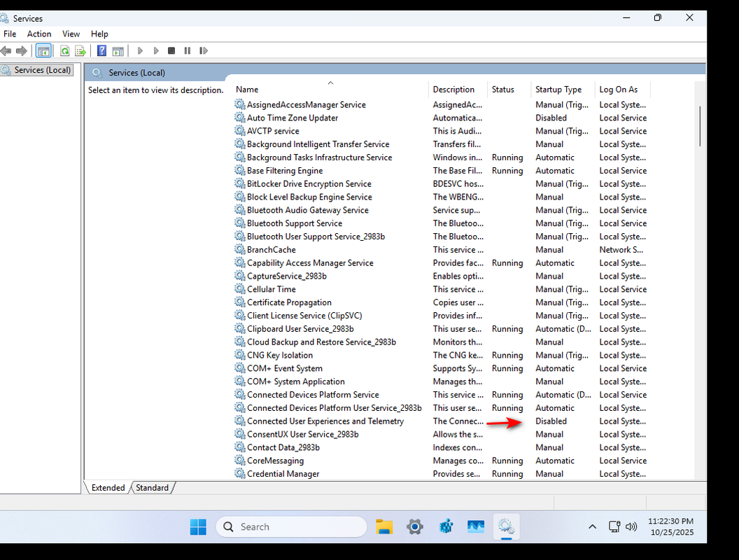Click the network icon in system tray
739x560 pixels.
pos(614,526)
